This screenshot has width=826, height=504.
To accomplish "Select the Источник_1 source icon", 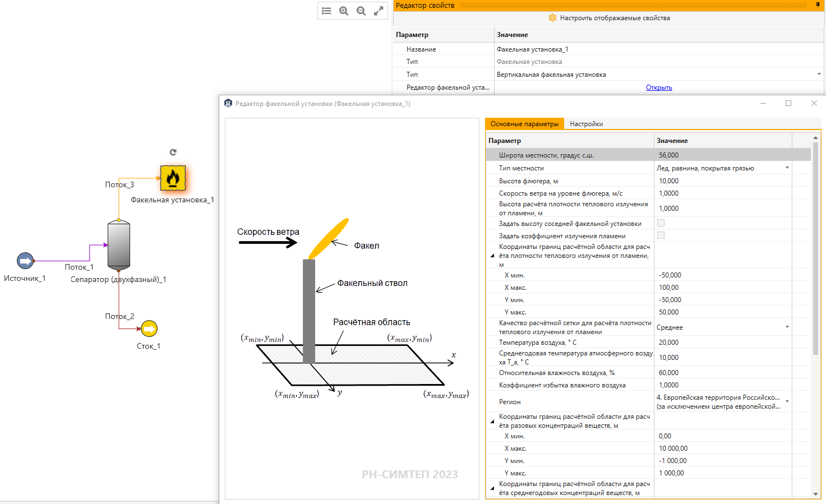I will pyautogui.click(x=25, y=261).
